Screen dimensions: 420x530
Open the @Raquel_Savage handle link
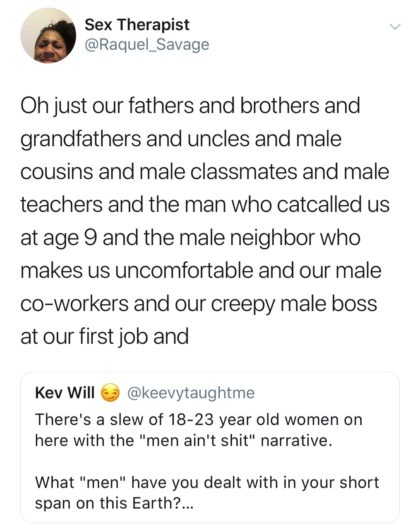point(147,44)
